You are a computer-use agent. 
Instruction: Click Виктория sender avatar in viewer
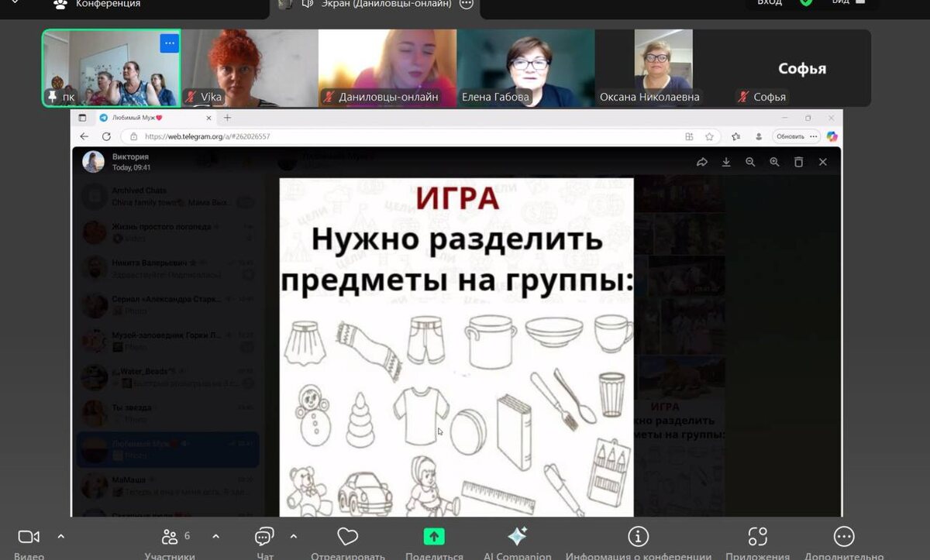pos(94,161)
